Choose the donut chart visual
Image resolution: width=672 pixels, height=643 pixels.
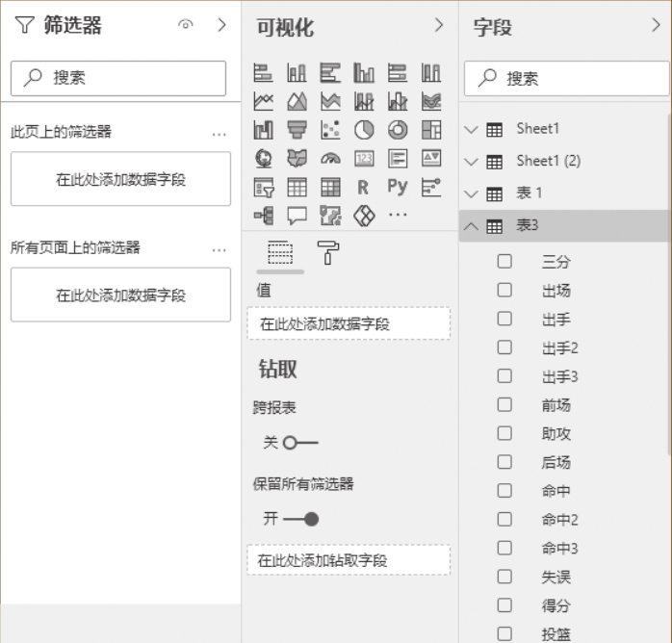[x=398, y=130]
